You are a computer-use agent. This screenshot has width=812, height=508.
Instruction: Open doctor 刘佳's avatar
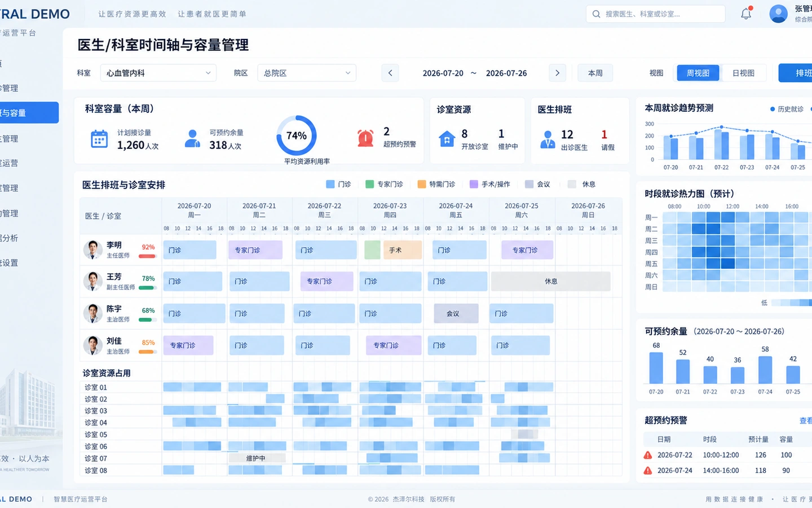(x=92, y=345)
